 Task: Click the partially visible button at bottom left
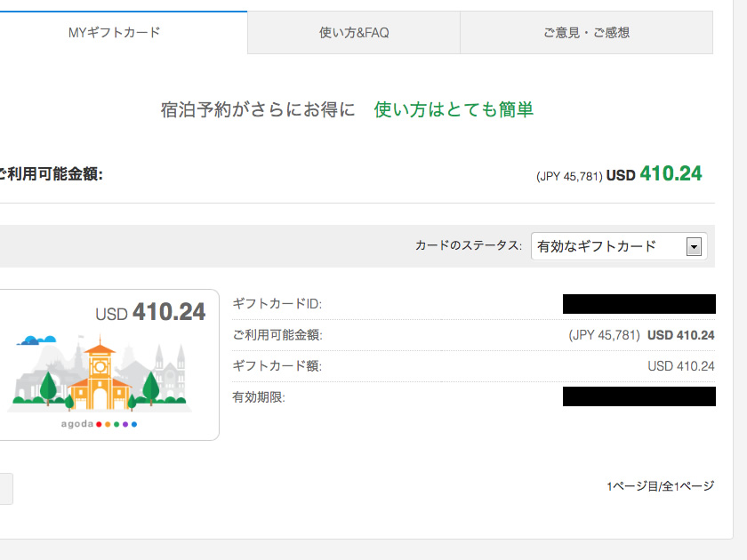pos(6,489)
